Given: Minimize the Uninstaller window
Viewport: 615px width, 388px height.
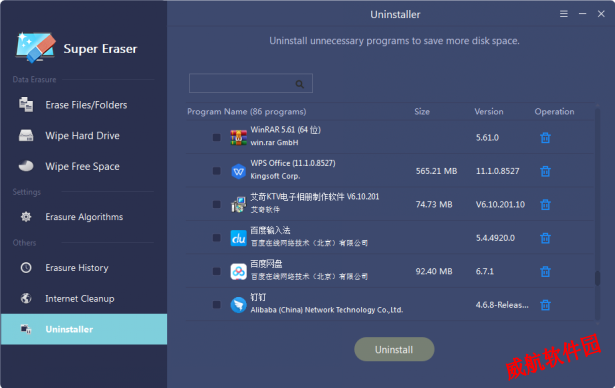Looking at the screenshot, I should pyautogui.click(x=582, y=14).
